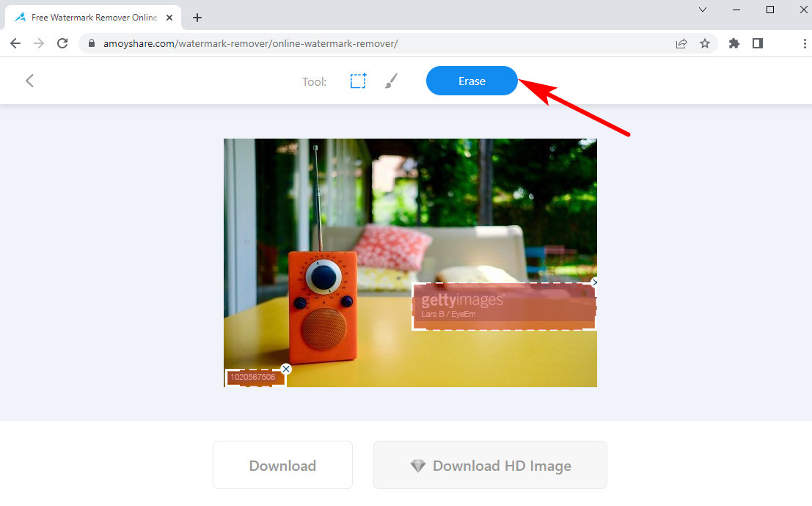Open the Chrome three-dot menu
Screen dimensions: 812x506
pos(804,43)
